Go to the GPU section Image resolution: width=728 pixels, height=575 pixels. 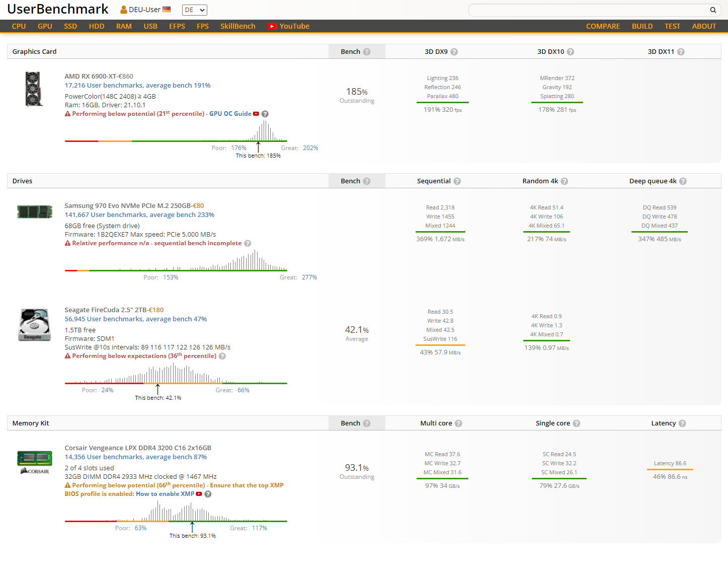point(45,26)
